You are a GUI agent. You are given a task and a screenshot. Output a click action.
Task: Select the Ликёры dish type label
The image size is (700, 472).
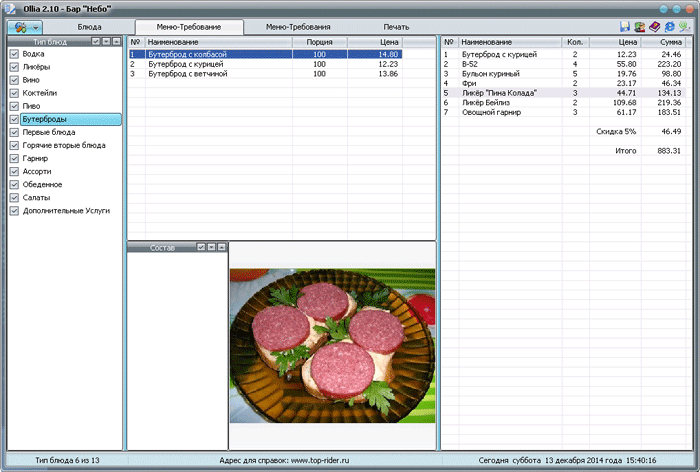36,67
